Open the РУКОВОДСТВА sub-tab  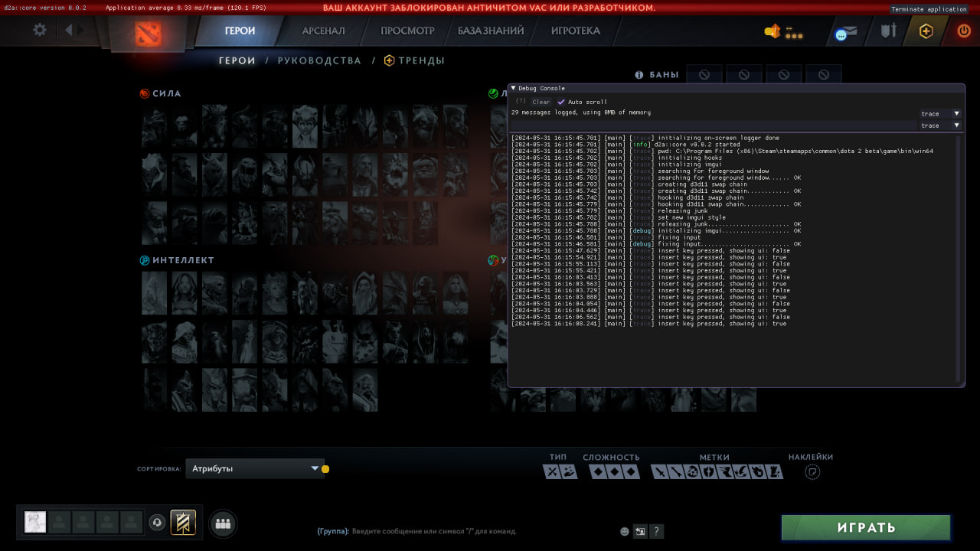[319, 60]
